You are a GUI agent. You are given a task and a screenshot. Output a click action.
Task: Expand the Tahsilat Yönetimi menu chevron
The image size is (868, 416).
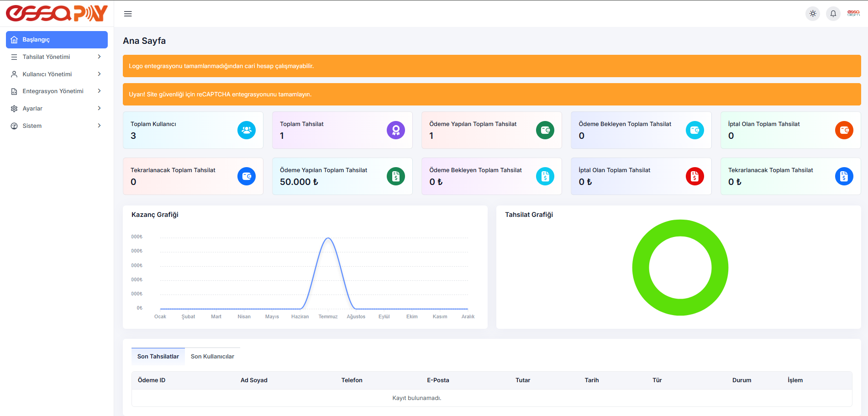[99, 57]
